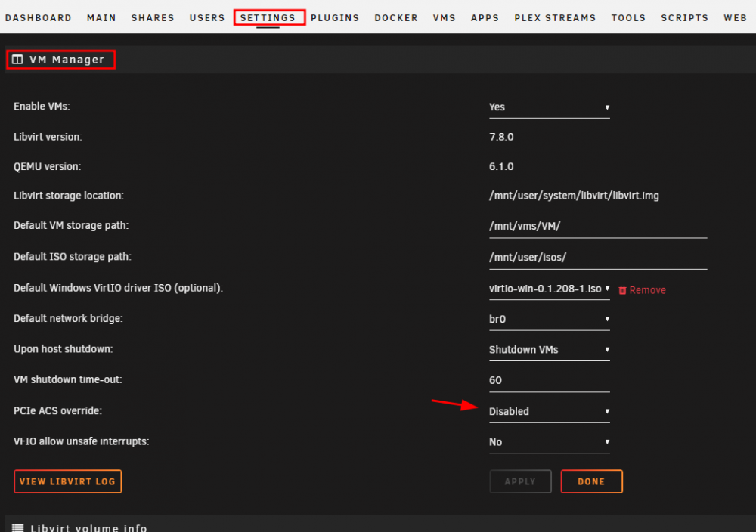Open the PCIe ACS override dropdown
756x532 pixels.
pos(549,412)
